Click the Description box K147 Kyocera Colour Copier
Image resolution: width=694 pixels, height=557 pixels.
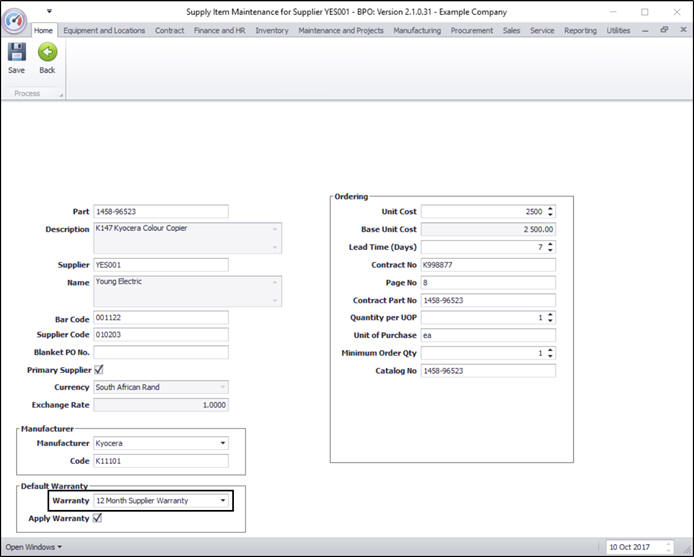(x=188, y=238)
